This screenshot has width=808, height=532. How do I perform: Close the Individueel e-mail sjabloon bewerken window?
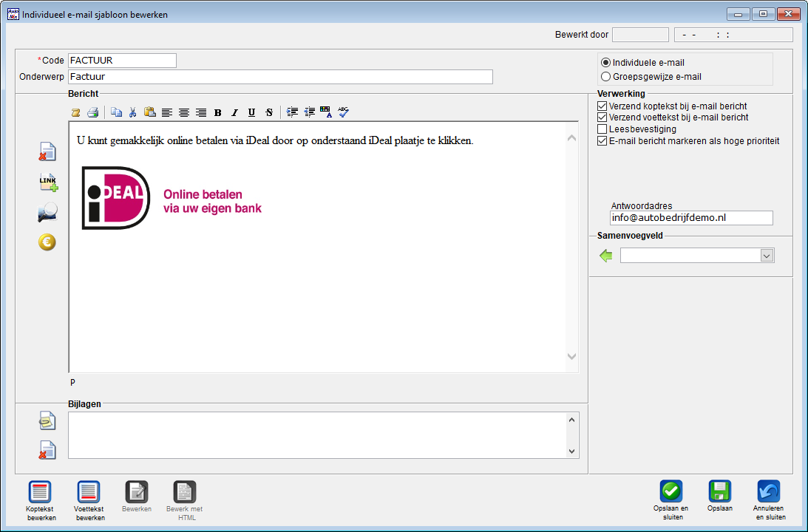[789, 15]
